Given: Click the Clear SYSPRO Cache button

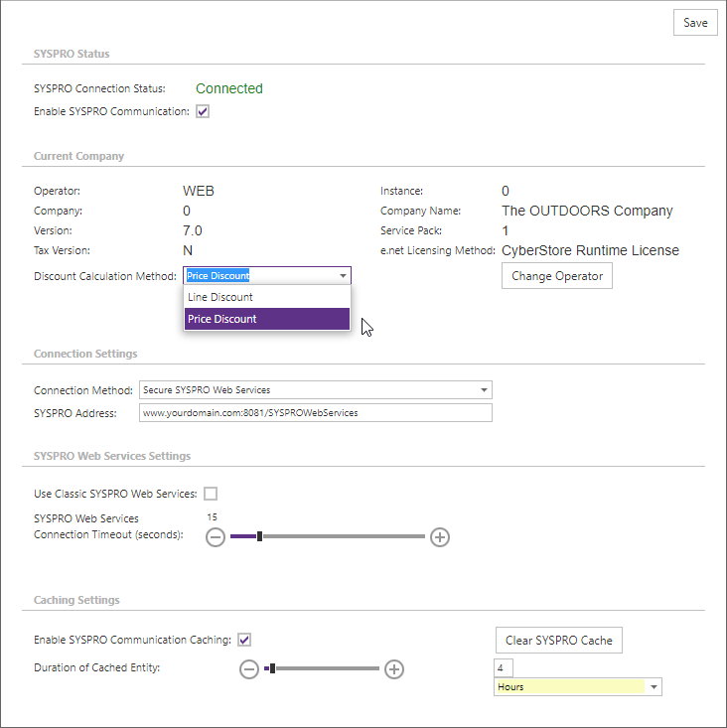Looking at the screenshot, I should pos(559,641).
